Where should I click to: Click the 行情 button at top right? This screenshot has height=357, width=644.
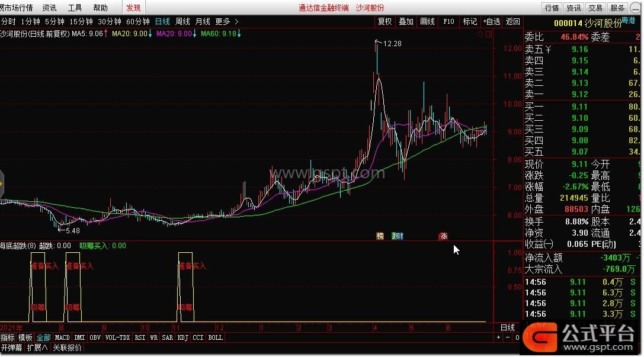click(x=552, y=8)
